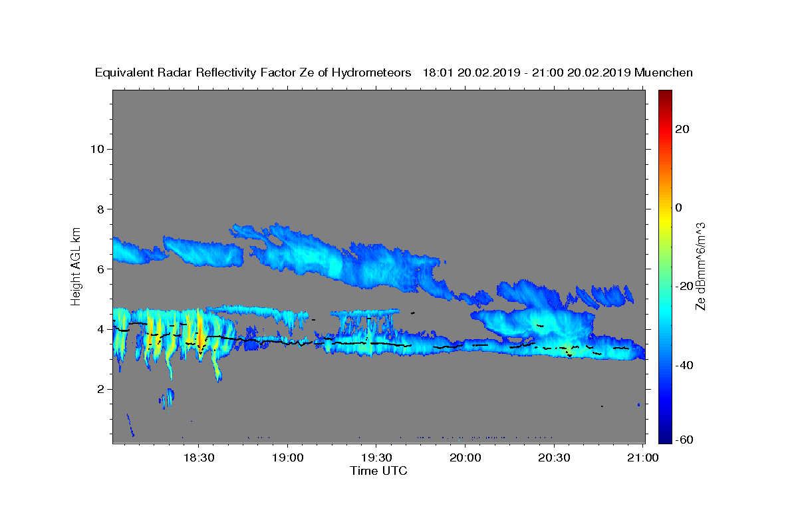Click the green middle section of the colorbar

(664, 266)
